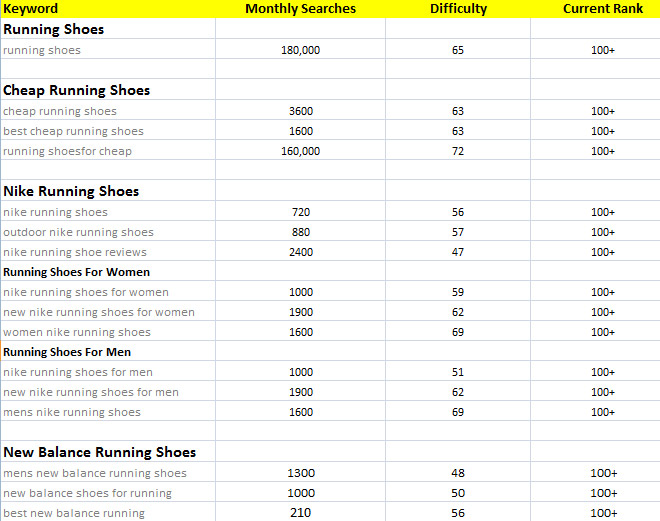Screen dimensions: 660x521
Task: Click the New Balance Running Shoes heading
Action: point(100,452)
